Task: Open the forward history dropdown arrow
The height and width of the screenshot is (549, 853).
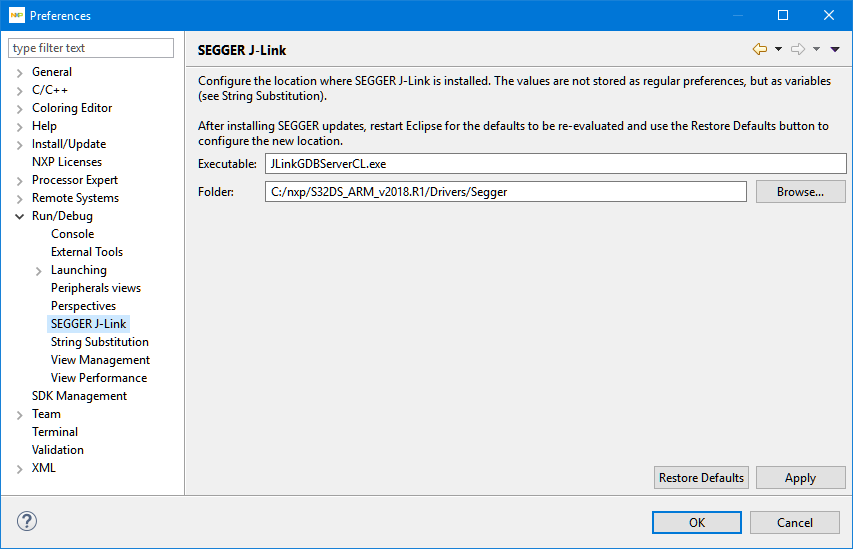Action: [816, 49]
